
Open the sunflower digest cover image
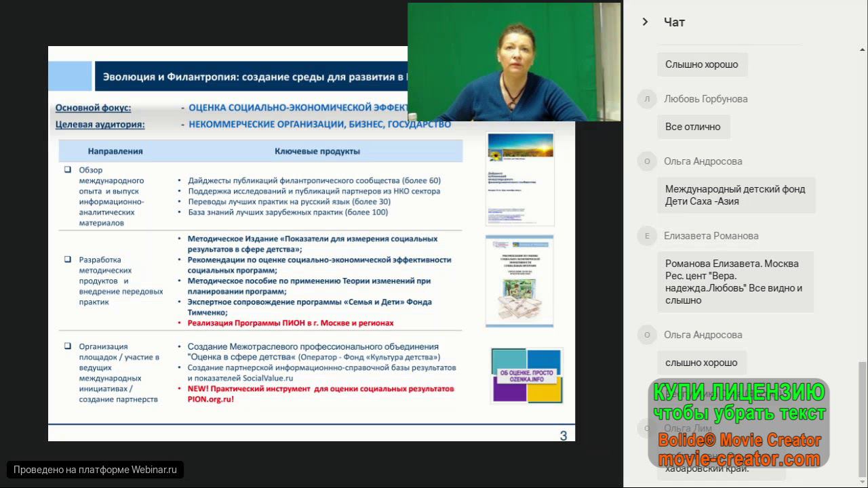tap(520, 179)
